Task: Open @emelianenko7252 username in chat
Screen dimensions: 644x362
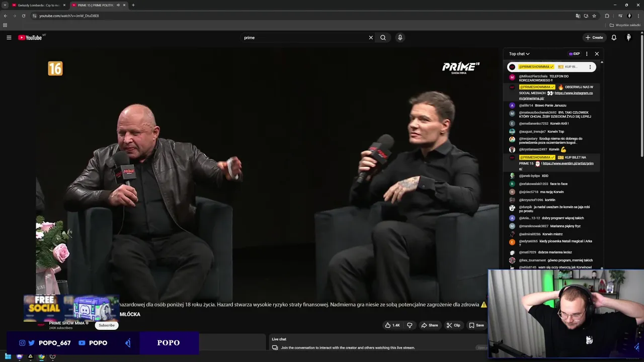Action: coord(533,124)
